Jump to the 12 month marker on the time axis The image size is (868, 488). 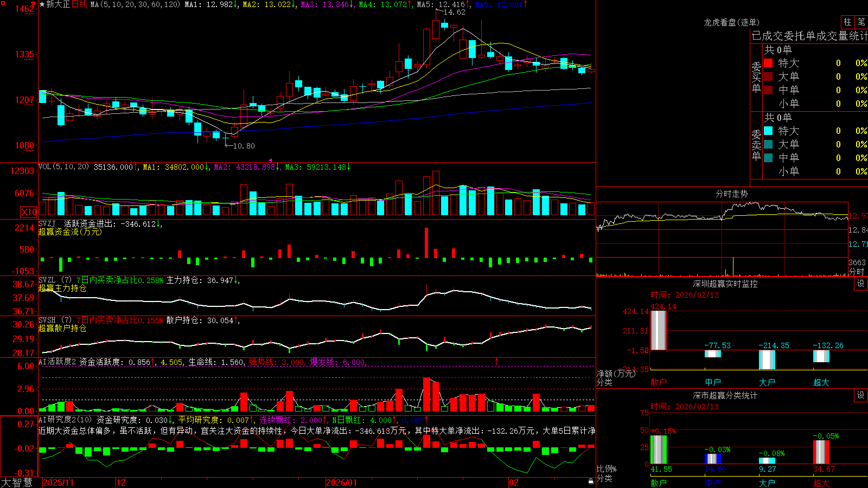(122, 483)
